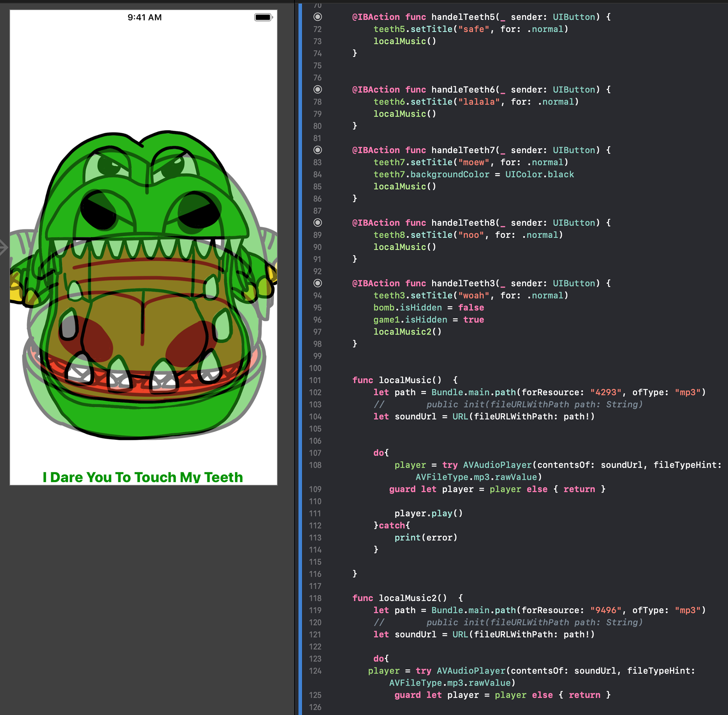Click the func localMusic2() declaration on line 118
The image size is (728, 715).
400,598
